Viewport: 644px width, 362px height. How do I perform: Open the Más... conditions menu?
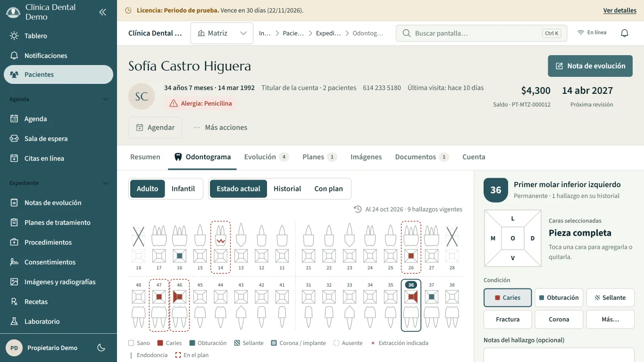pyautogui.click(x=610, y=319)
